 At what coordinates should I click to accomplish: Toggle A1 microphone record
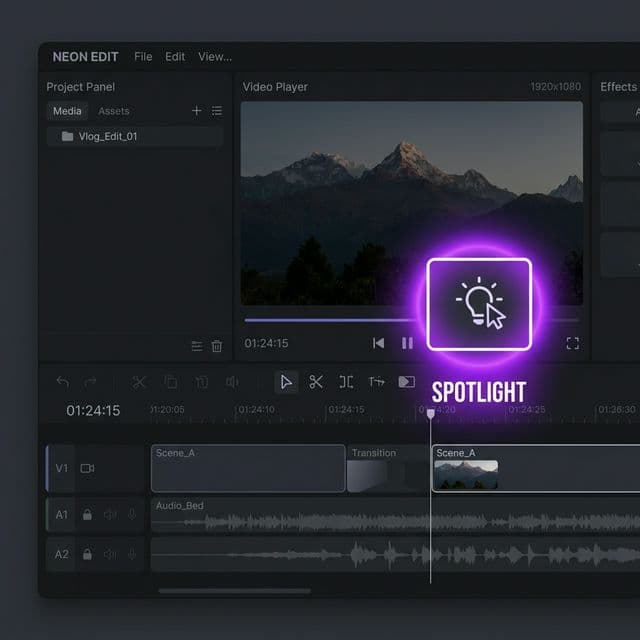pos(132,514)
